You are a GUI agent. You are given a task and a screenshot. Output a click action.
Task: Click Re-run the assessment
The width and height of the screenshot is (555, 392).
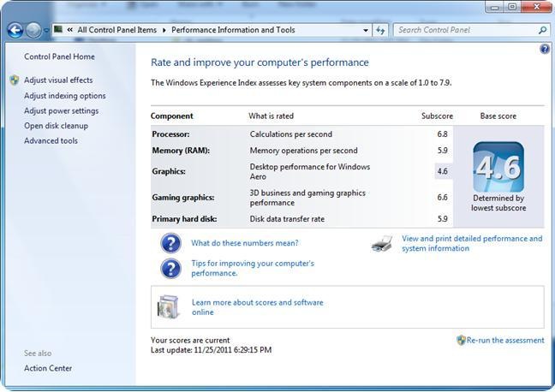pyautogui.click(x=505, y=341)
